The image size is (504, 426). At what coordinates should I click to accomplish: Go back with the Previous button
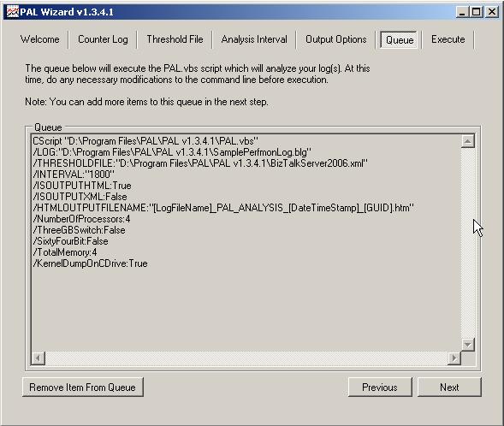pos(380,388)
